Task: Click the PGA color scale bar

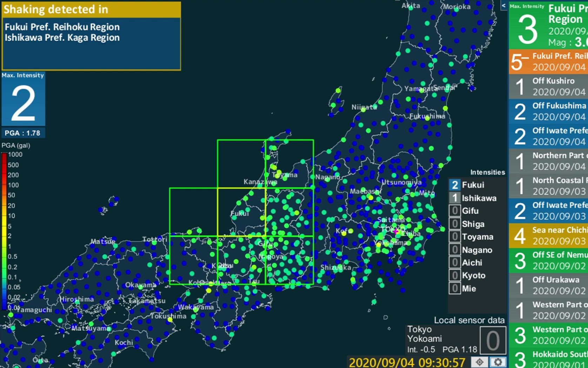Action: pos(4,231)
